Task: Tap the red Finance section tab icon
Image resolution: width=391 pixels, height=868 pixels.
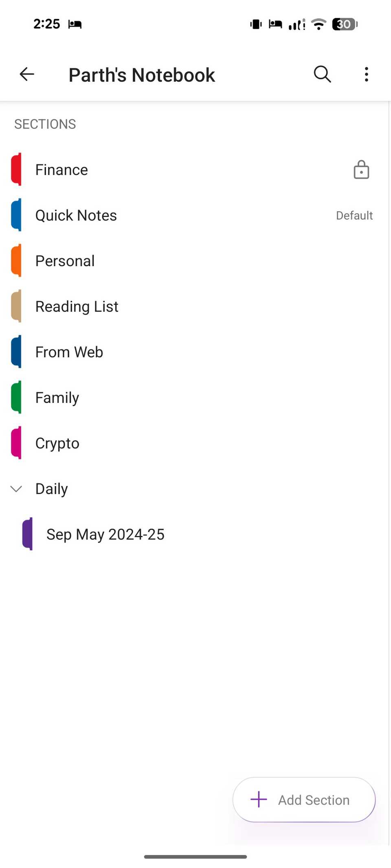Action: 16,170
